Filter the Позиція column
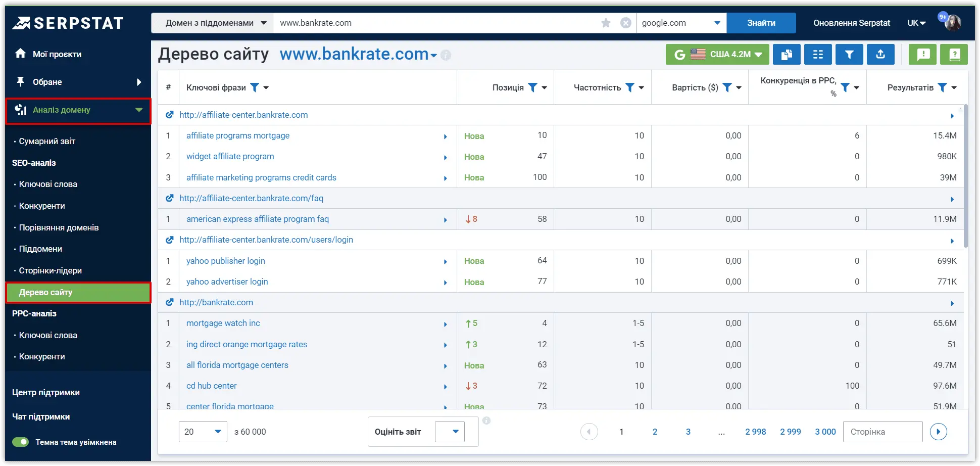Viewport: 980px width, 466px height. point(532,87)
